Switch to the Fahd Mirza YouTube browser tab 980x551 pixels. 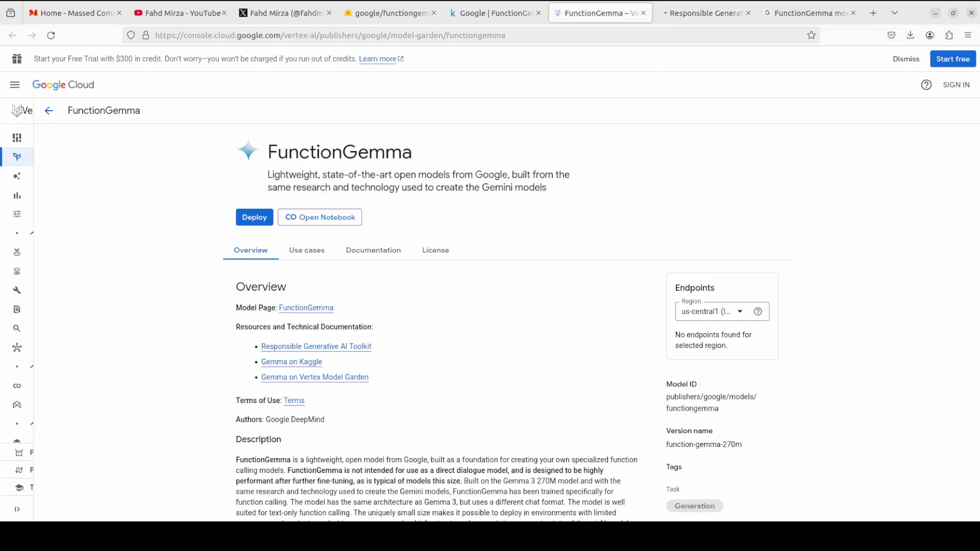tap(179, 13)
